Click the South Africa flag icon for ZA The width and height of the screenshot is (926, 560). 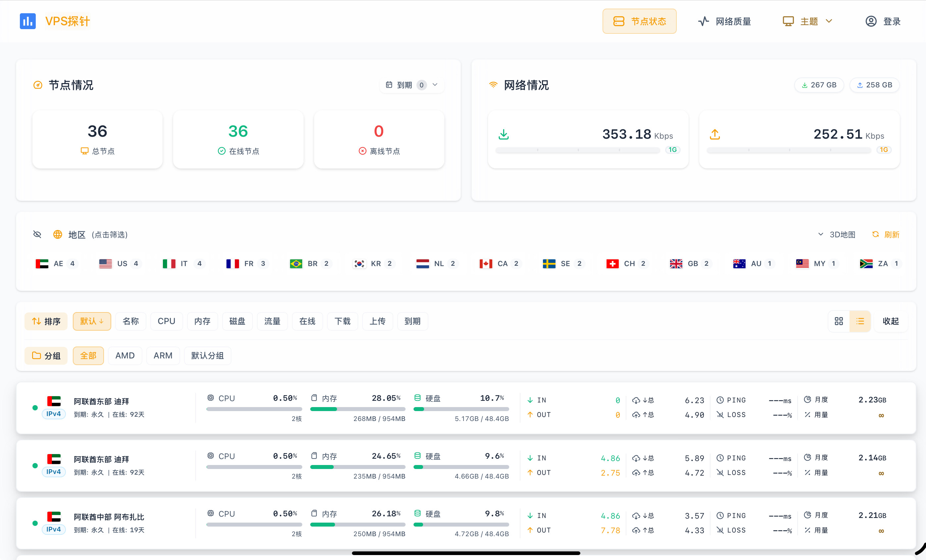click(x=866, y=264)
